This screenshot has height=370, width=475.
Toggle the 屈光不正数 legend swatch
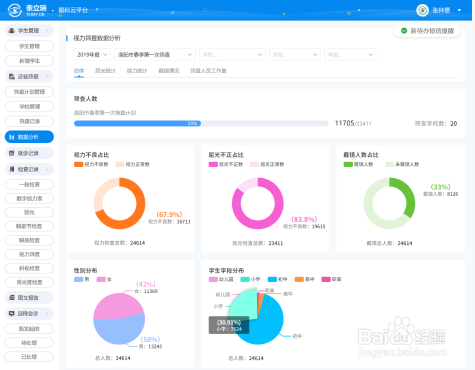pos(213,164)
